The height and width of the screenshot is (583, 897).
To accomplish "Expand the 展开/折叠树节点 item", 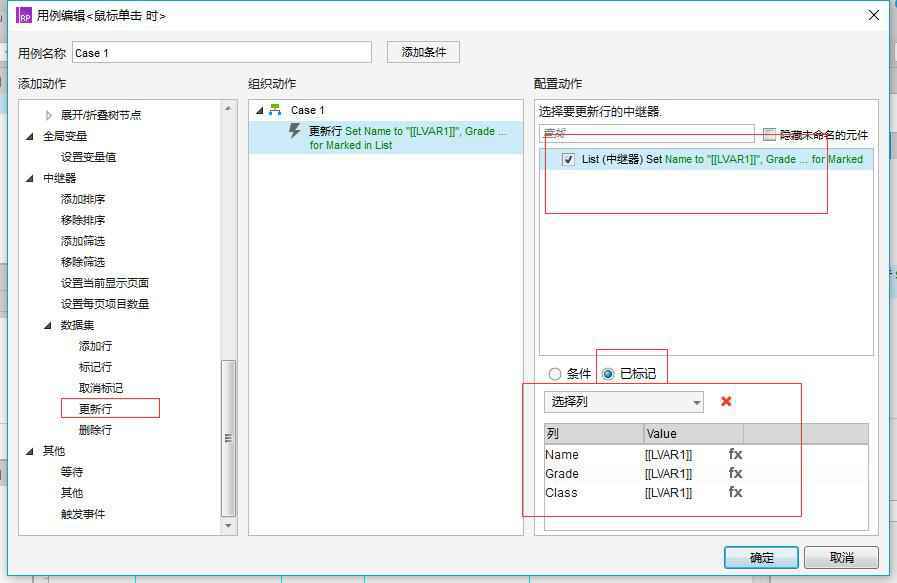I will pos(49,115).
